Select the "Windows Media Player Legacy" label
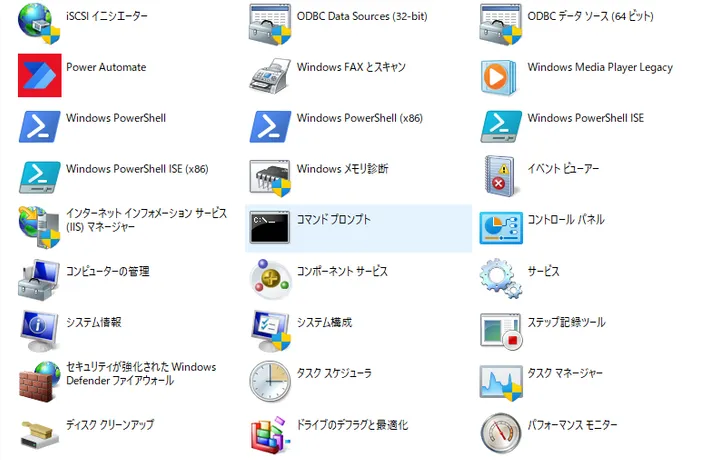The height and width of the screenshot is (467, 720). click(600, 68)
